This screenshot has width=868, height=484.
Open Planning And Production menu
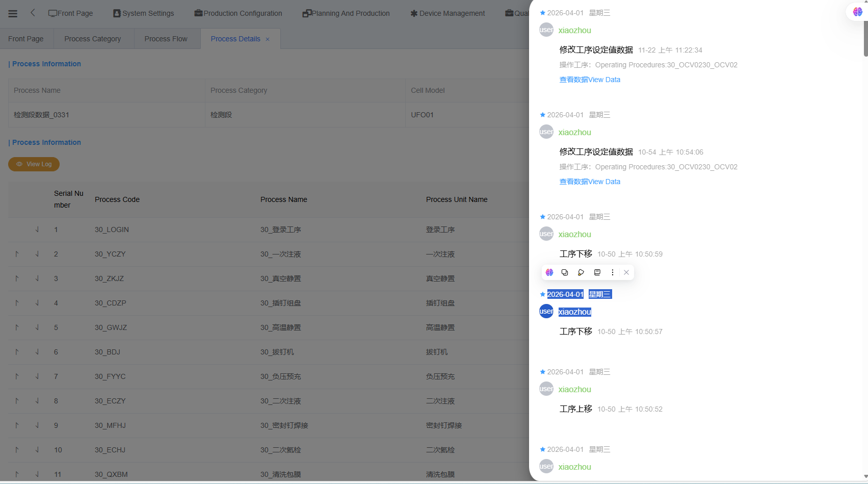point(346,13)
